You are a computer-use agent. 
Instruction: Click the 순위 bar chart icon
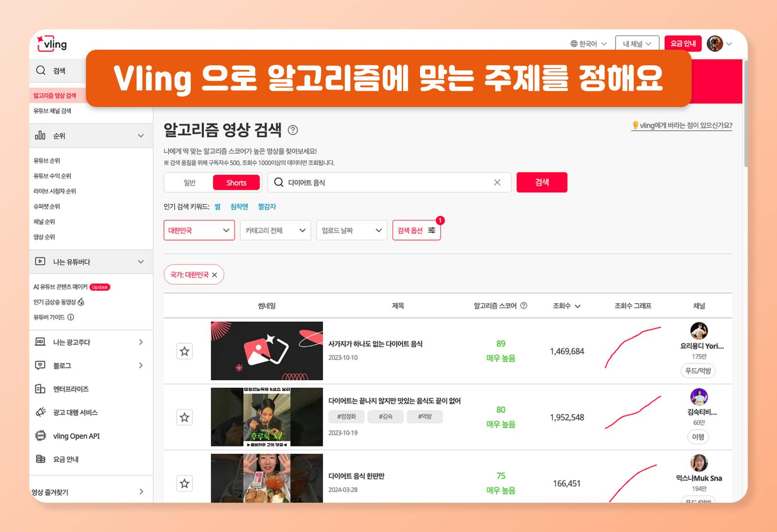40,135
